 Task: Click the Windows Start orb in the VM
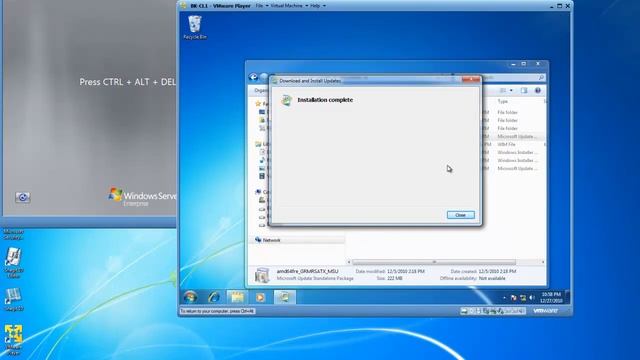click(190, 297)
